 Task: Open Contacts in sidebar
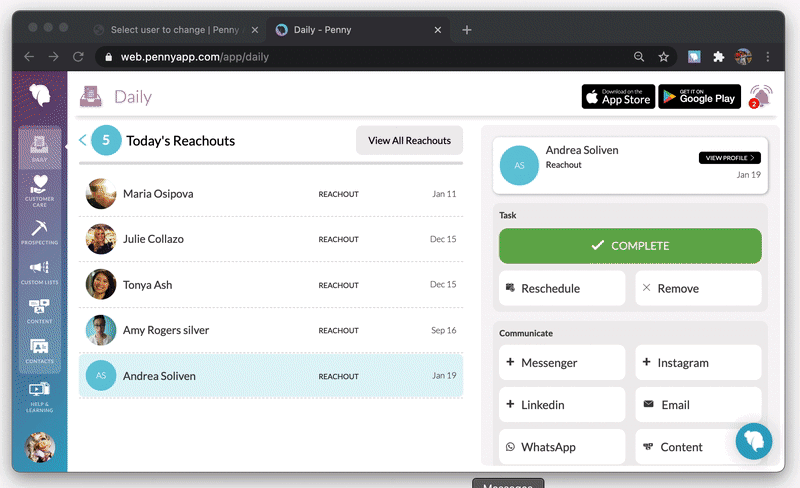40,351
